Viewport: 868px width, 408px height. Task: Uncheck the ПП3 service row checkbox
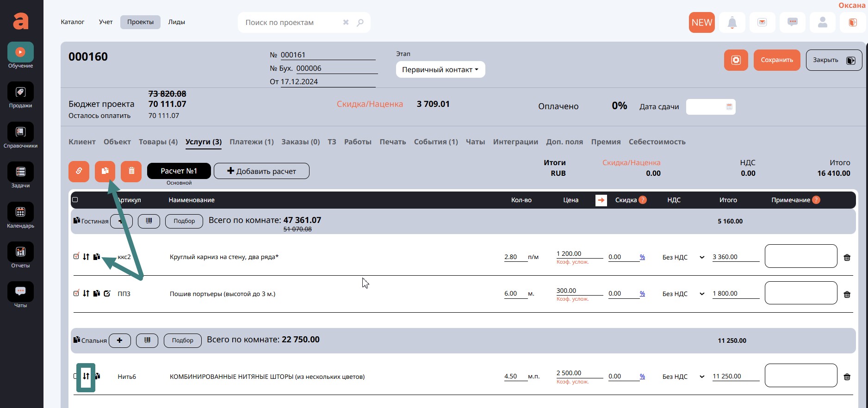76,293
